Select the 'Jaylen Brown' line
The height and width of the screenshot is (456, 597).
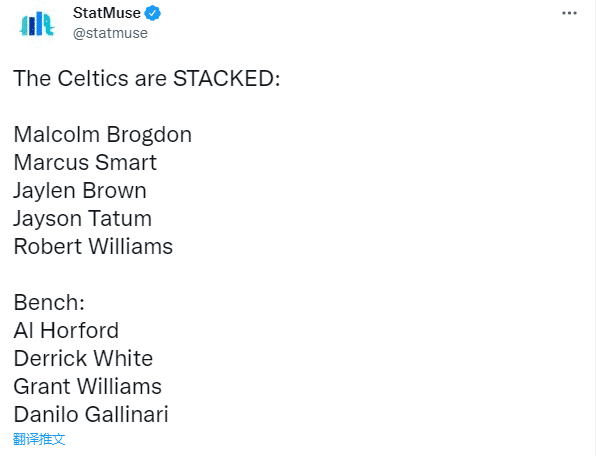80,191
